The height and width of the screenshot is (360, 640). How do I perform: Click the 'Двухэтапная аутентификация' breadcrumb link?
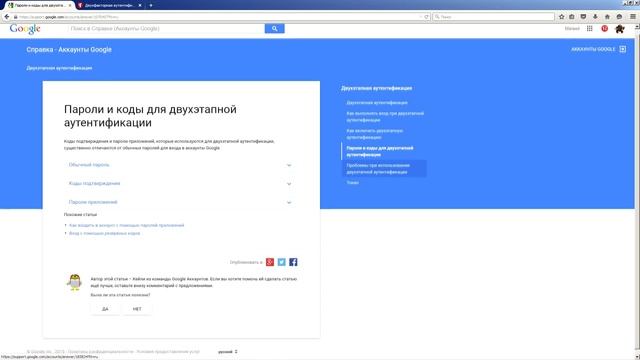[x=59, y=68]
